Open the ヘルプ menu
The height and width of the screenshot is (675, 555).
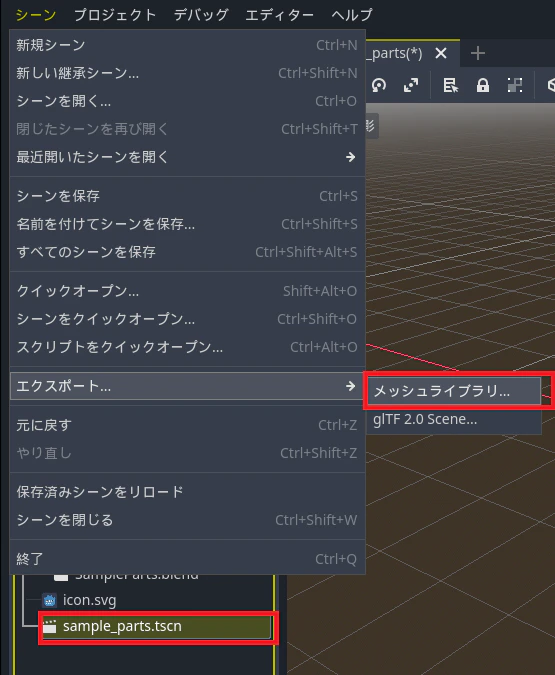(352, 15)
